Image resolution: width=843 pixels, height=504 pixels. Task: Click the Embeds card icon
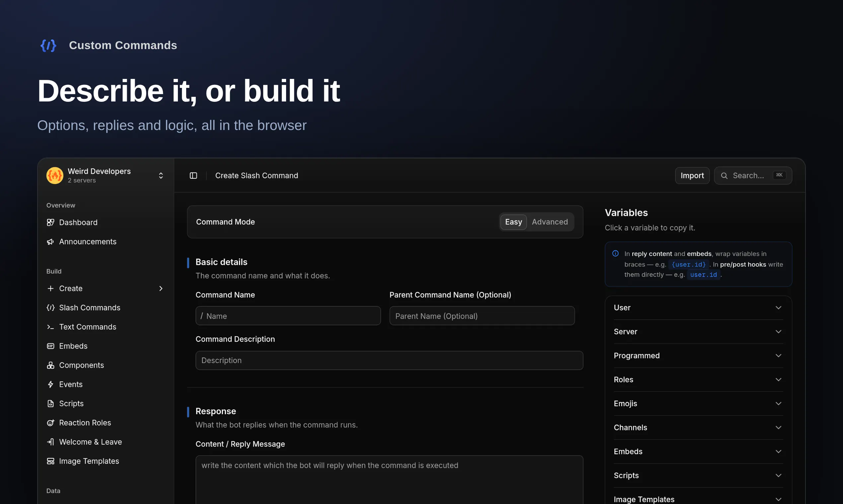click(x=50, y=346)
